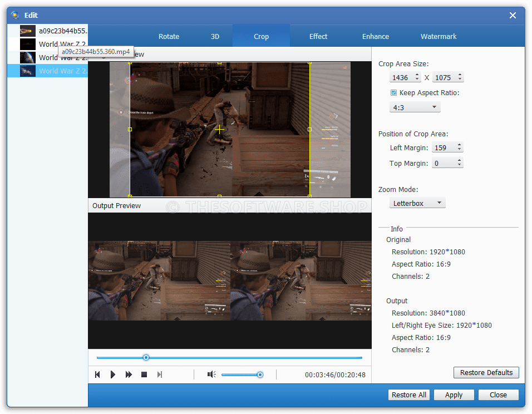Click the crop box bottom-left corner handle
The width and height of the screenshot is (532, 414).
(130, 196)
